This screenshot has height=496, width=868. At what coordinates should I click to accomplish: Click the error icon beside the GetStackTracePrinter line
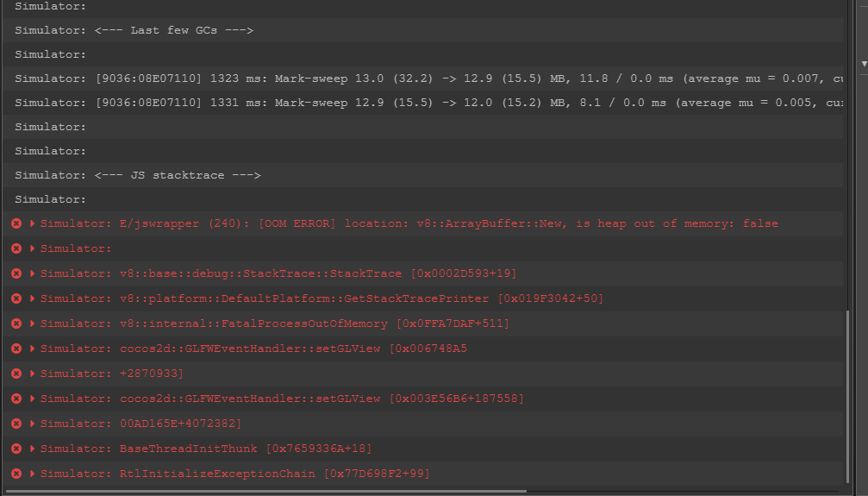(x=16, y=298)
